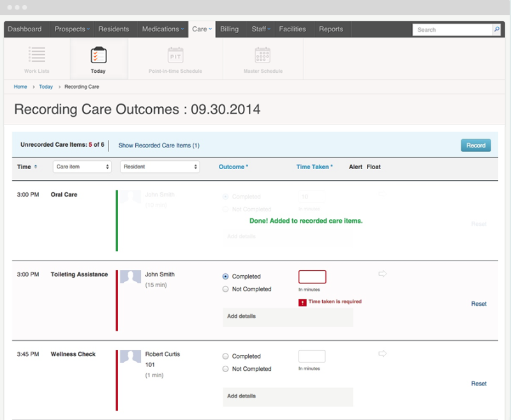
Task: Click the Time taken is required error message
Action: pos(335,302)
